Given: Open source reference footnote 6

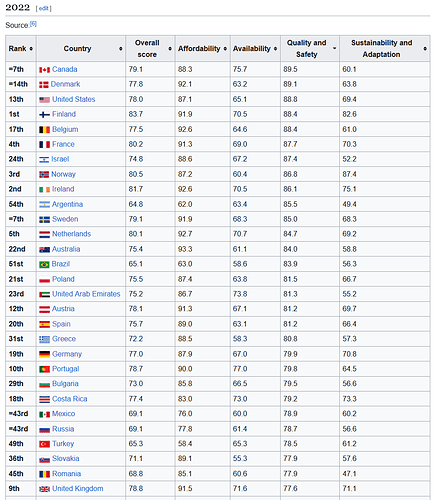Looking at the screenshot, I should coord(33,24).
